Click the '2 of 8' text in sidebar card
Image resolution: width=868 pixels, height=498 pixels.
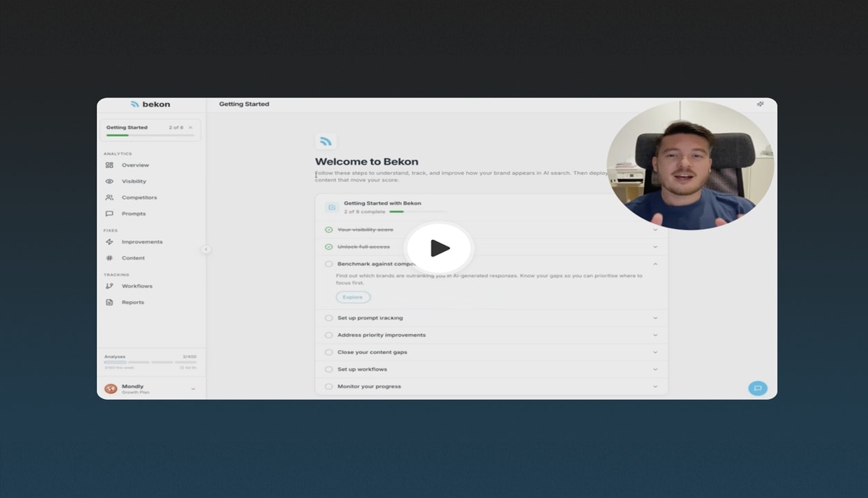click(x=176, y=128)
